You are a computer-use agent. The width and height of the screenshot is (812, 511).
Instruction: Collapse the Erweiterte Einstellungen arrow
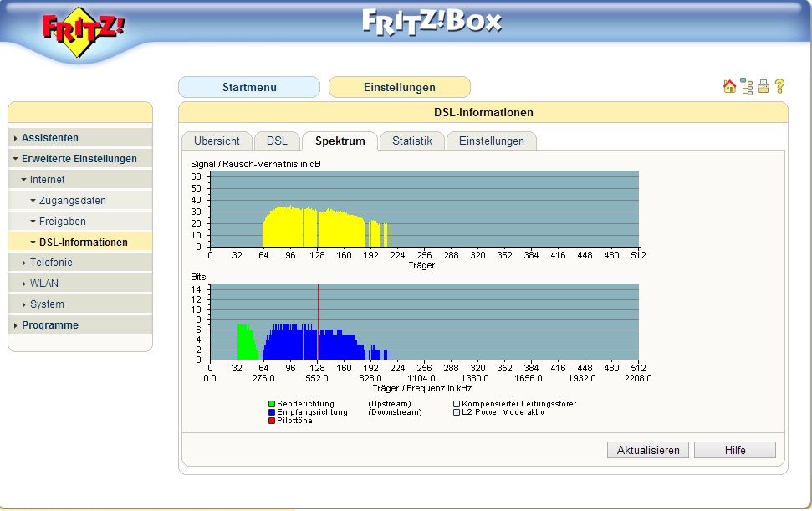(x=16, y=159)
